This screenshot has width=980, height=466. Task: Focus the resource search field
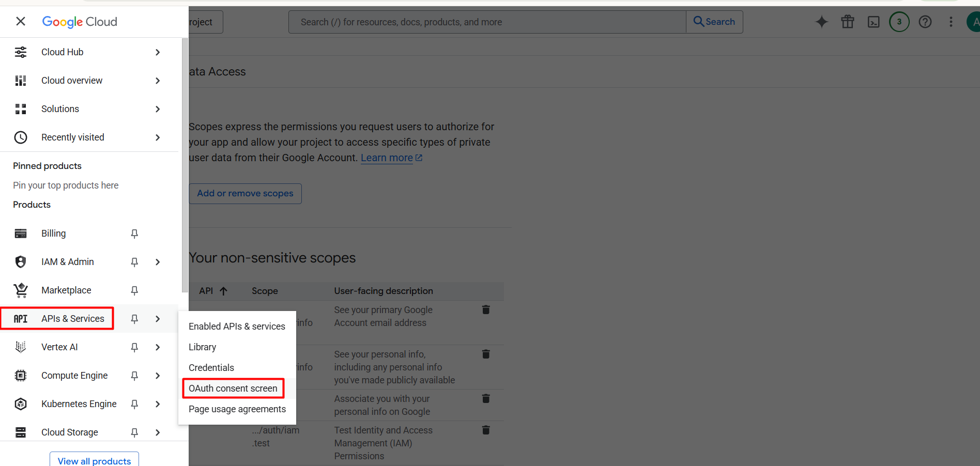(x=487, y=22)
